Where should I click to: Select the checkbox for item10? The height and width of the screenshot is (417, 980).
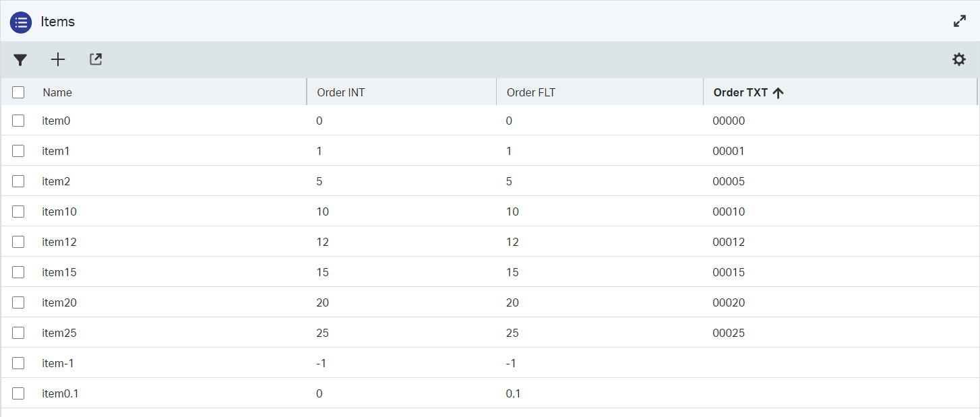pyautogui.click(x=18, y=212)
